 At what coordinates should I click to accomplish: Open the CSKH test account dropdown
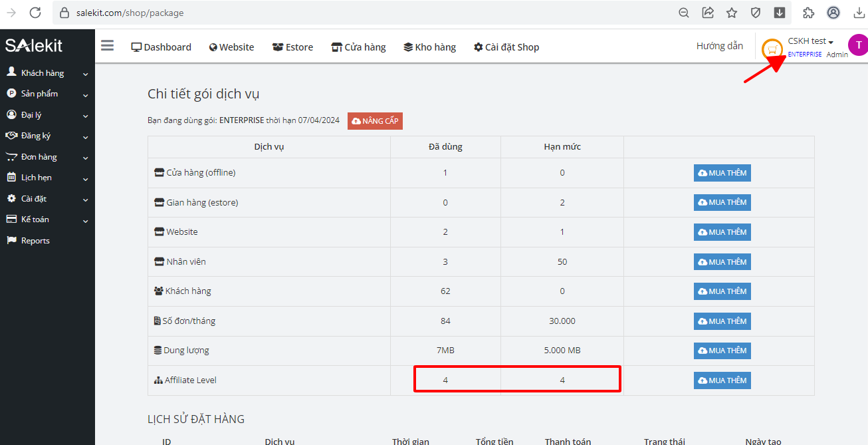(x=810, y=41)
